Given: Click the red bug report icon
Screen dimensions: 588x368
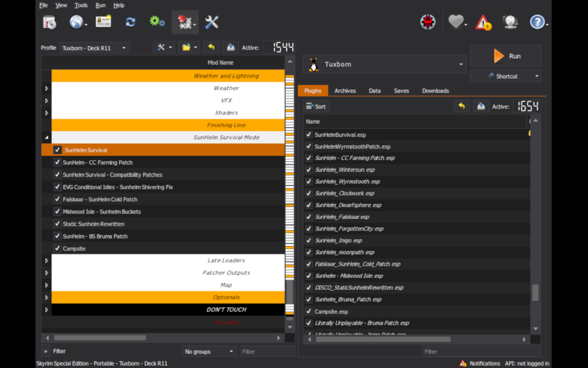Looking at the screenshot, I should (428, 22).
